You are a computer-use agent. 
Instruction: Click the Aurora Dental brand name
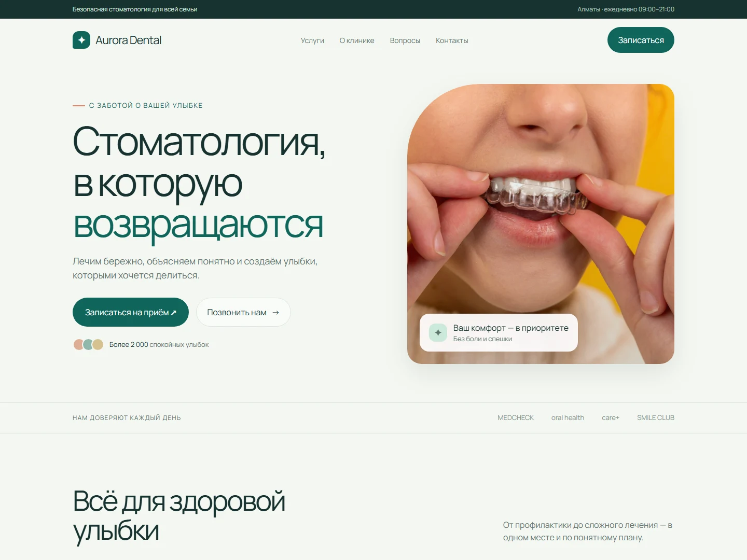click(128, 40)
